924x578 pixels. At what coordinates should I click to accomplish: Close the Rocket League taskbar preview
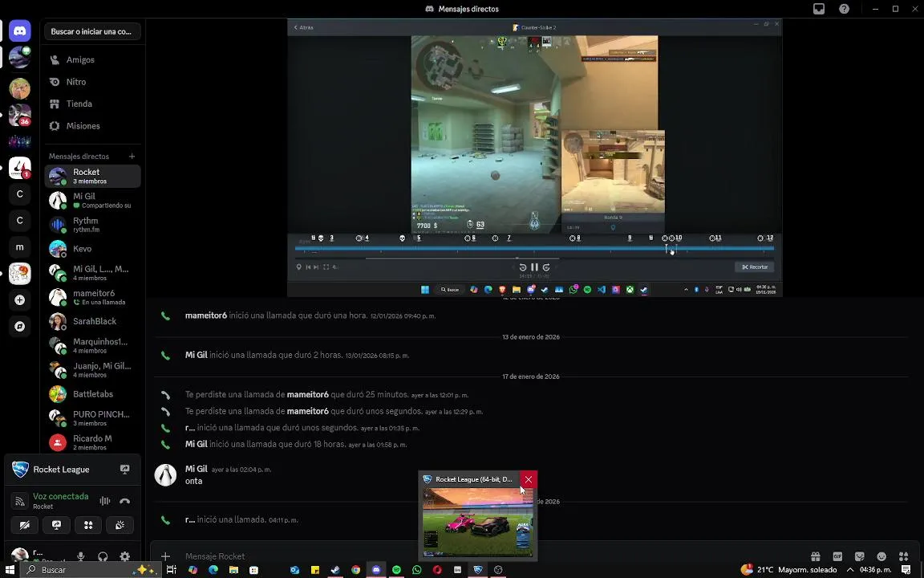pos(528,479)
